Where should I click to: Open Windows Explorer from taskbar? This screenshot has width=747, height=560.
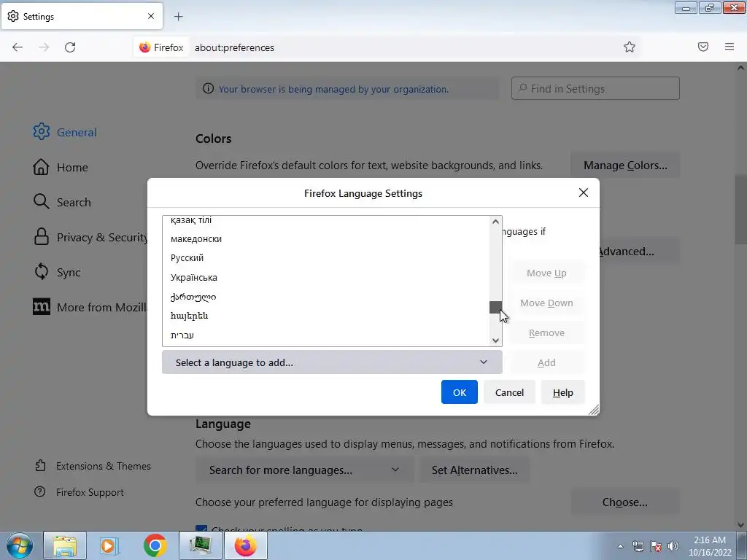coord(65,546)
